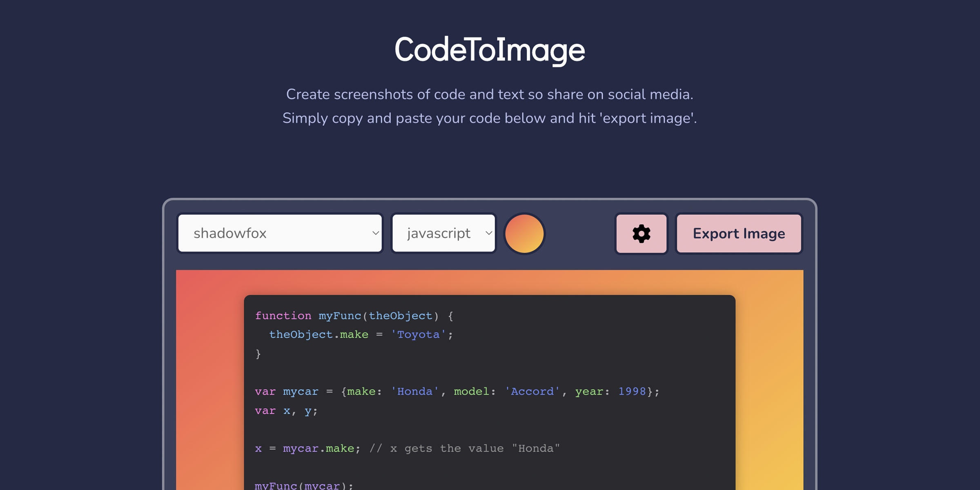
Task: Click the Export Image button
Action: [738, 233]
